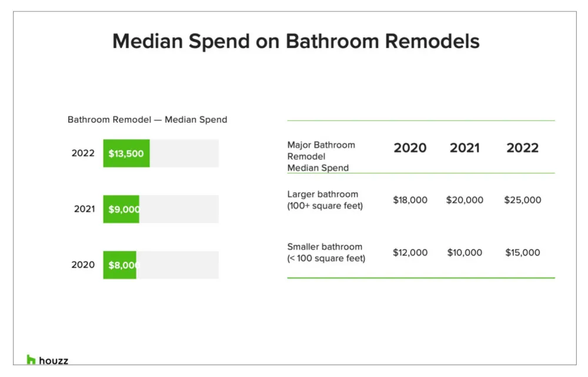Click the Larger bathroom row label

(325, 200)
